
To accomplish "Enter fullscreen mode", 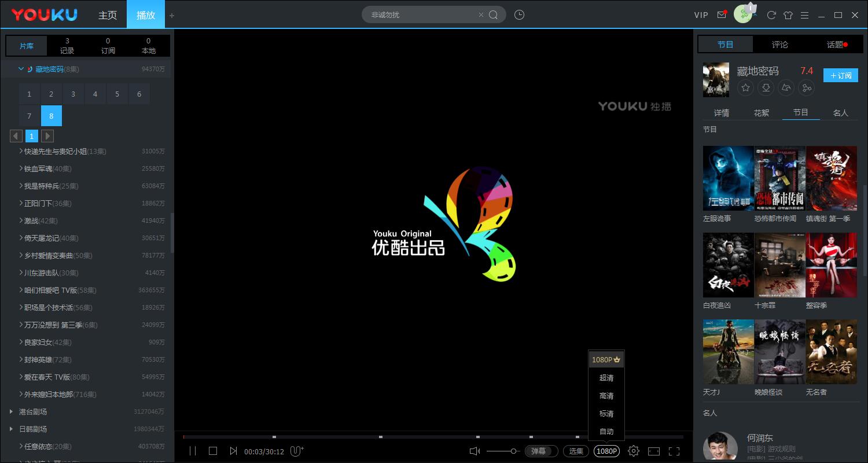I will coord(674,451).
